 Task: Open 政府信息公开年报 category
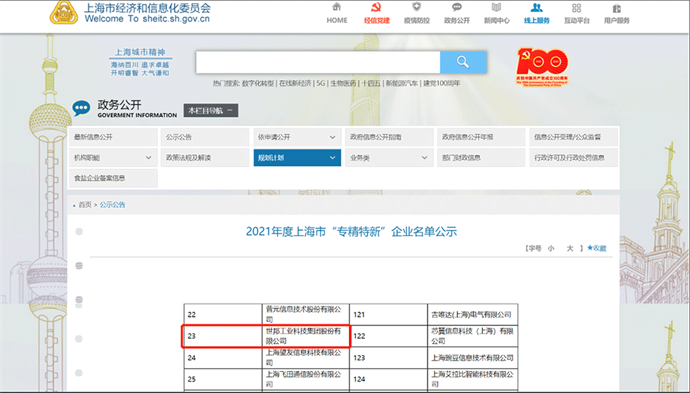point(481,137)
